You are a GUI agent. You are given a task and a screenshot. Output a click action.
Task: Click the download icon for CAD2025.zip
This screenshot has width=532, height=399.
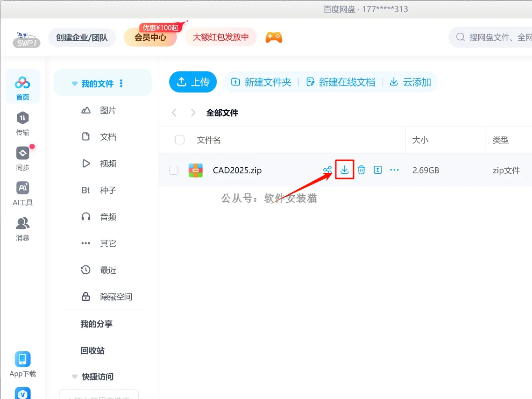(344, 170)
